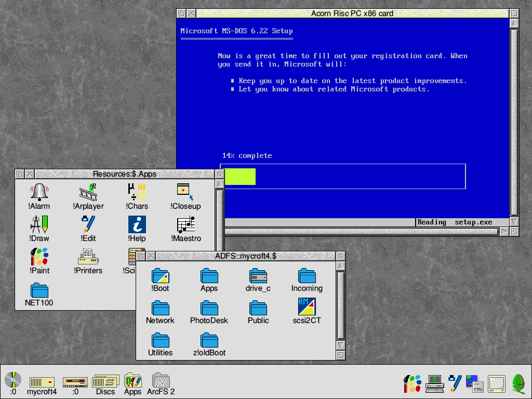The image size is (532, 399).
Task: Click the x86 card window title bar
Action: pyautogui.click(x=352, y=13)
